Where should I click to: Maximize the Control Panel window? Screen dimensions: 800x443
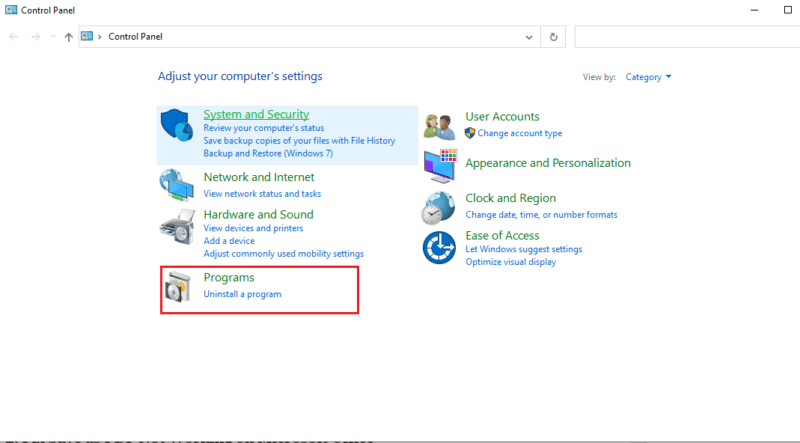pos(788,10)
